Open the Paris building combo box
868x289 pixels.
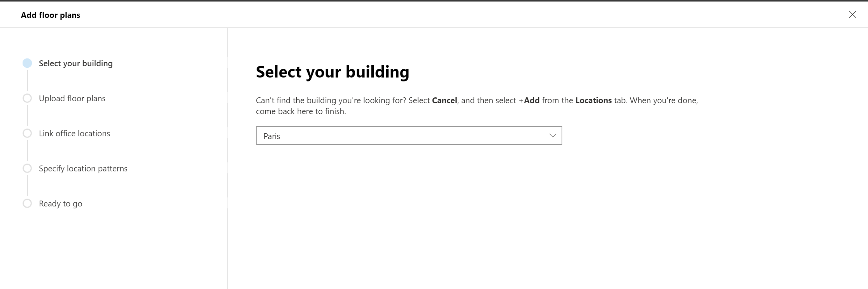pyautogui.click(x=409, y=136)
